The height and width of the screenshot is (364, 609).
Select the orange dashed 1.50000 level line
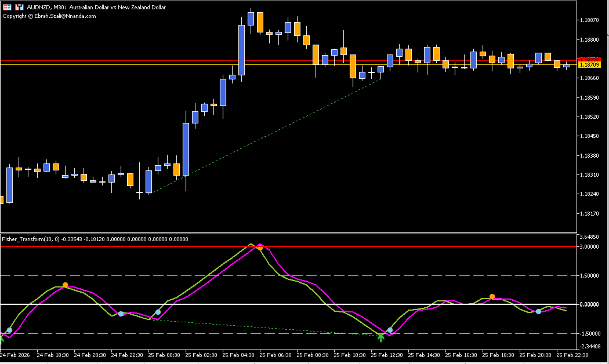tap(289, 275)
